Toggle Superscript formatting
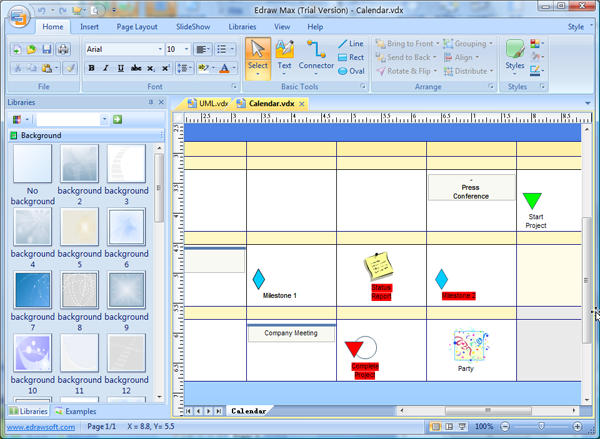 click(166, 68)
